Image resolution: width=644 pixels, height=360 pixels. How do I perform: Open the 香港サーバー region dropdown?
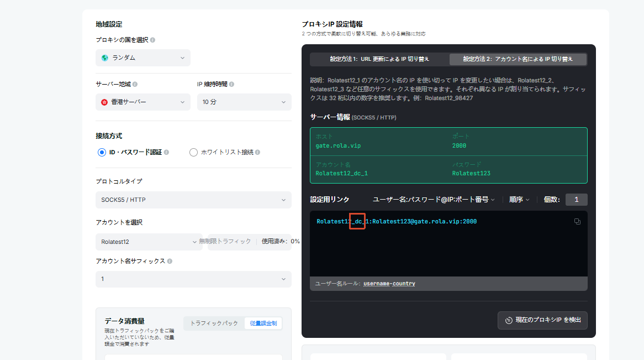(x=143, y=102)
